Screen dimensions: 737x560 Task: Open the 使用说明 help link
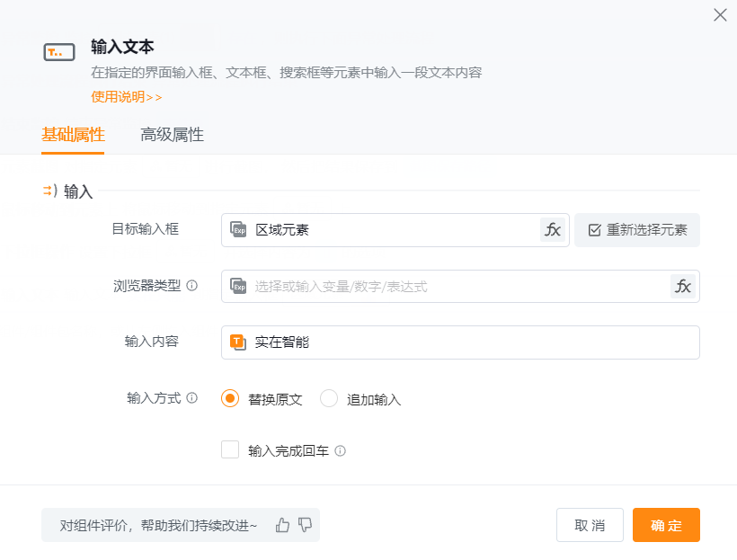point(126,97)
